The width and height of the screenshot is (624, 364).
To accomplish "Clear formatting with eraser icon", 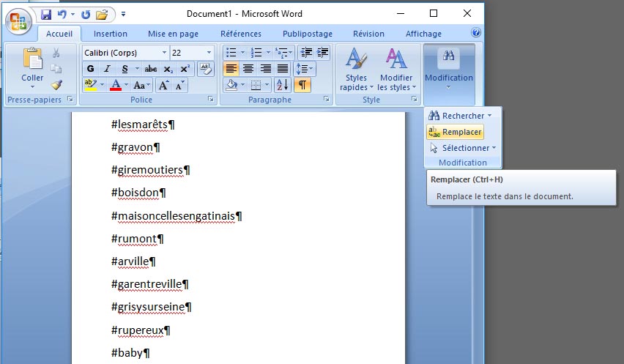I will click(x=205, y=69).
